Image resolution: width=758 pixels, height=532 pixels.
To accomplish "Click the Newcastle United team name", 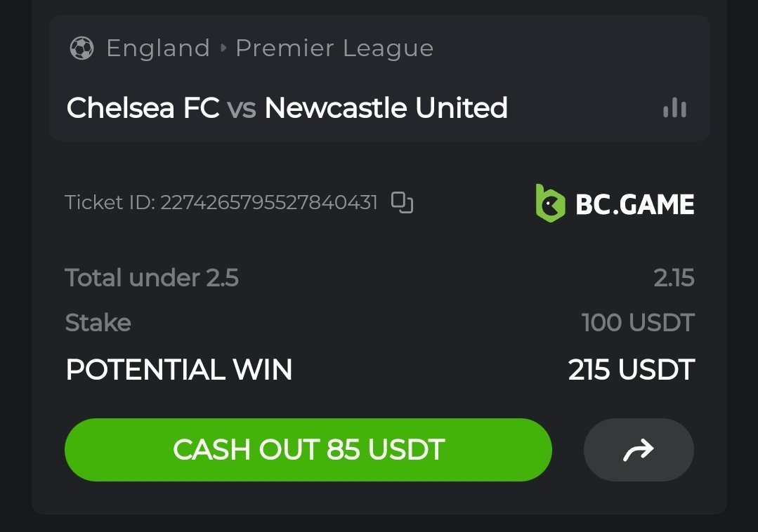I will tap(386, 108).
